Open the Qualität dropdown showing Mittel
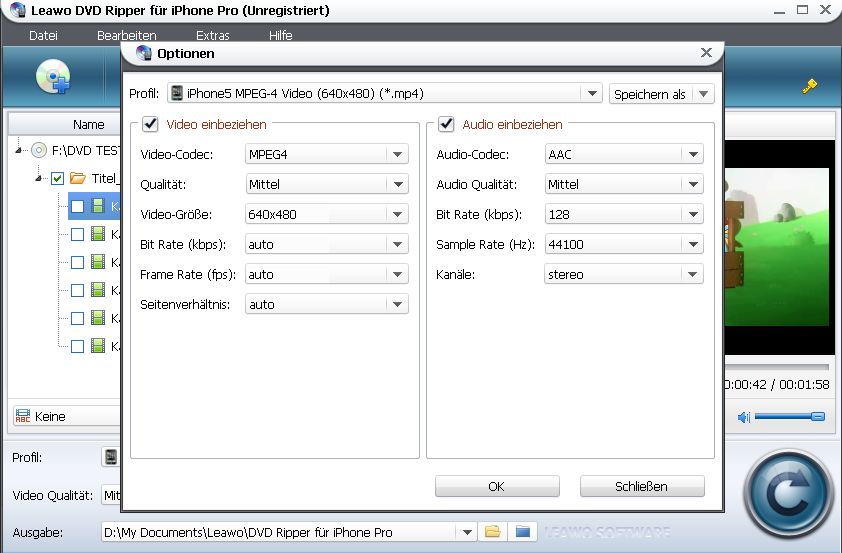This screenshot has width=842, height=553. pyautogui.click(x=397, y=185)
